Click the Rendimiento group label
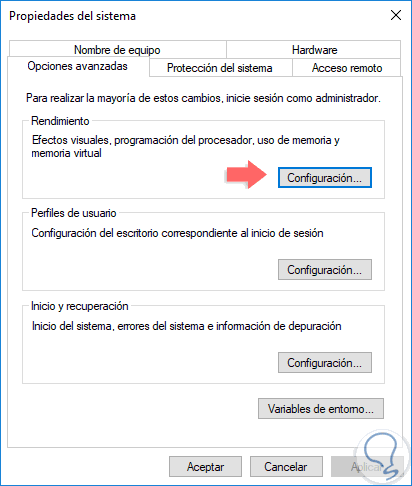412x486 pixels. tap(60, 121)
